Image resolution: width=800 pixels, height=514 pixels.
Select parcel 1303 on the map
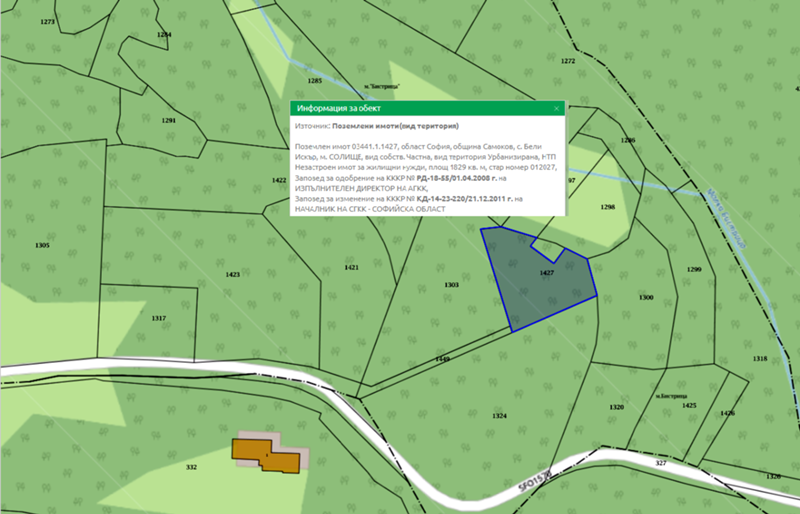click(451, 285)
